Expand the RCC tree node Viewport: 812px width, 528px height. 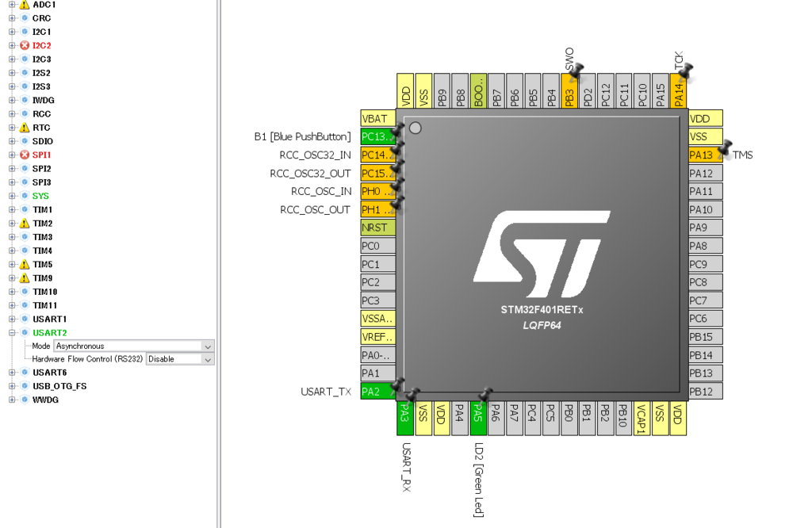12,114
